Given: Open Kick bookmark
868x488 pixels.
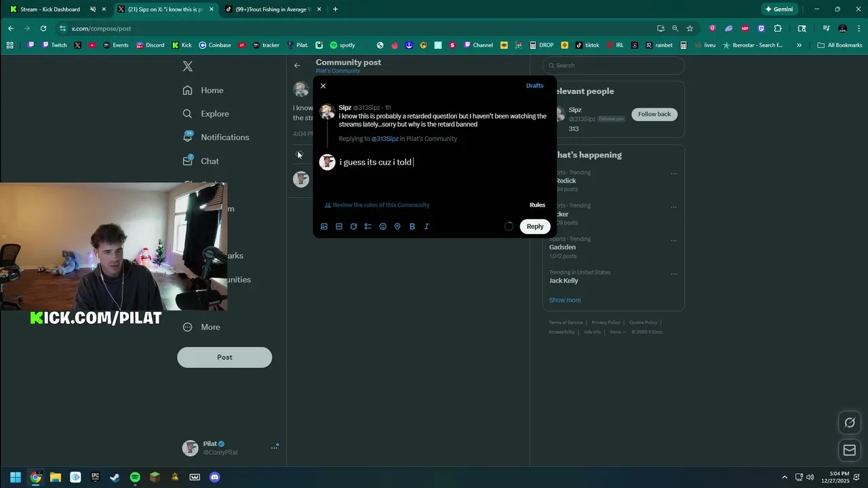Looking at the screenshot, I should pyautogui.click(x=181, y=45).
